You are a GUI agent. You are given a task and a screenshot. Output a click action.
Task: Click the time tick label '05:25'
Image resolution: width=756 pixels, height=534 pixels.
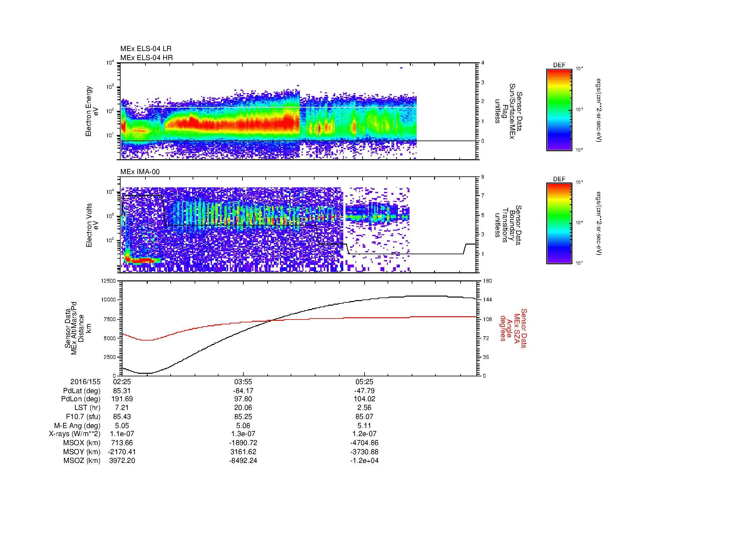click(x=365, y=382)
